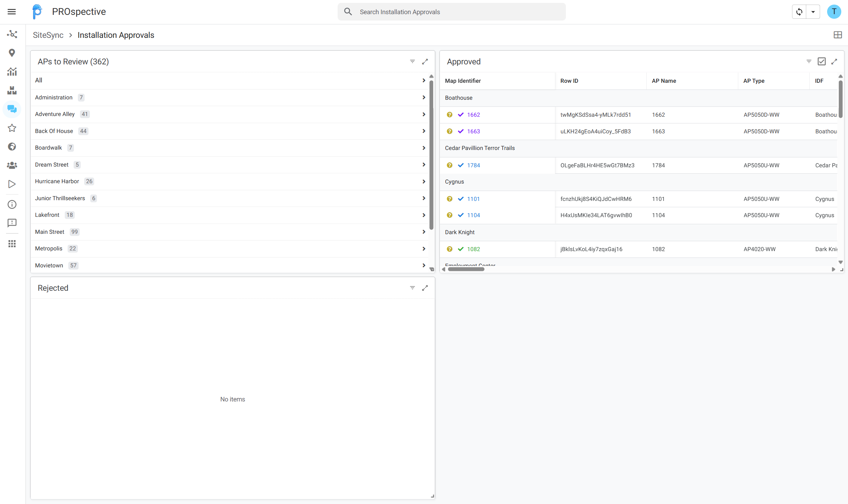This screenshot has width=848, height=504.
Task: Open map identifier link 1104
Action: click(473, 215)
